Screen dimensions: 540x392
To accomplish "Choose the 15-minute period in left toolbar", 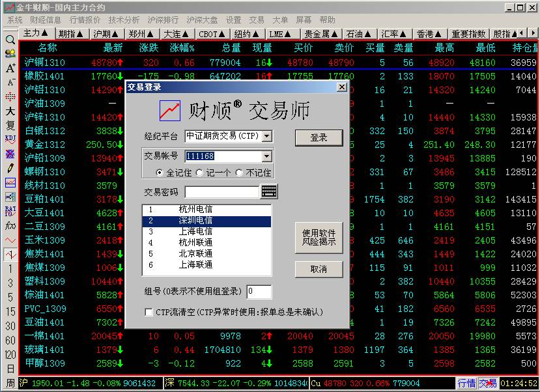I will tap(10, 311).
